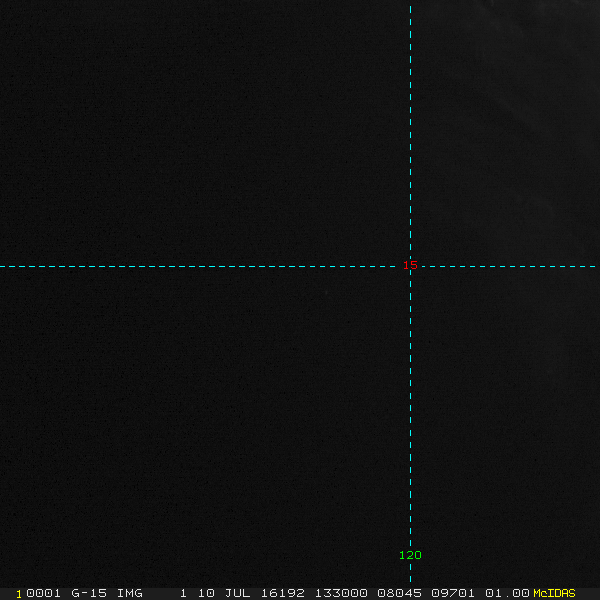600x600 pixels.
Task: Click the 01.00 resolution value
Action: [x=507, y=593]
